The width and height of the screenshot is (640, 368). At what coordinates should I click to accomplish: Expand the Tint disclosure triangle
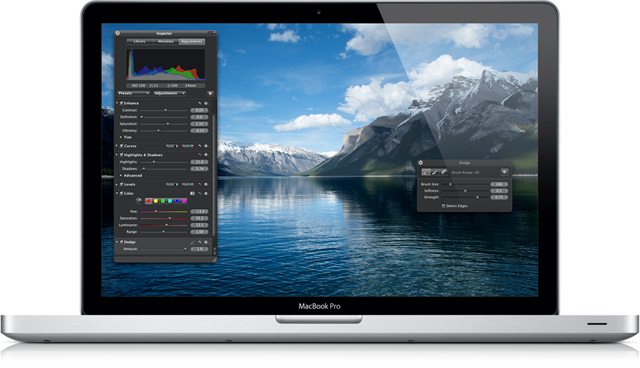coord(121,137)
